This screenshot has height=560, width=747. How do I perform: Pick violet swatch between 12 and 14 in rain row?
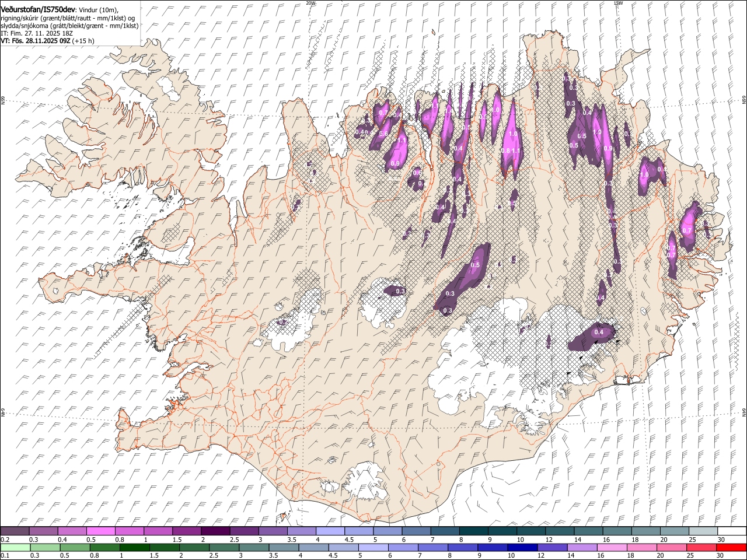click(x=552, y=548)
